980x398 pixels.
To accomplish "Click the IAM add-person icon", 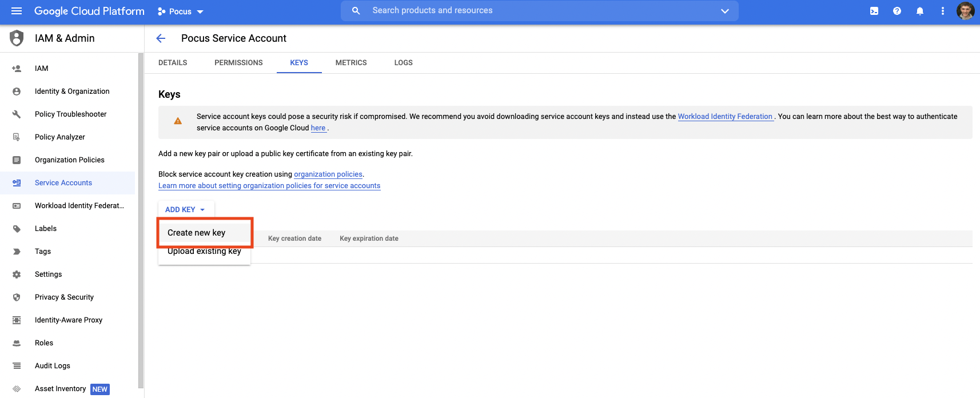I will coord(17,69).
